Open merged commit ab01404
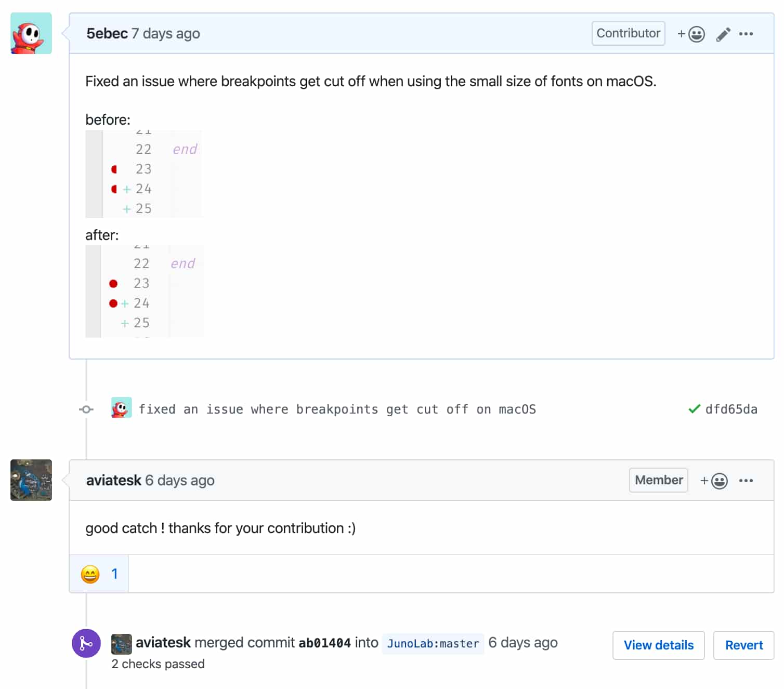This screenshot has width=784, height=689. coord(324,643)
